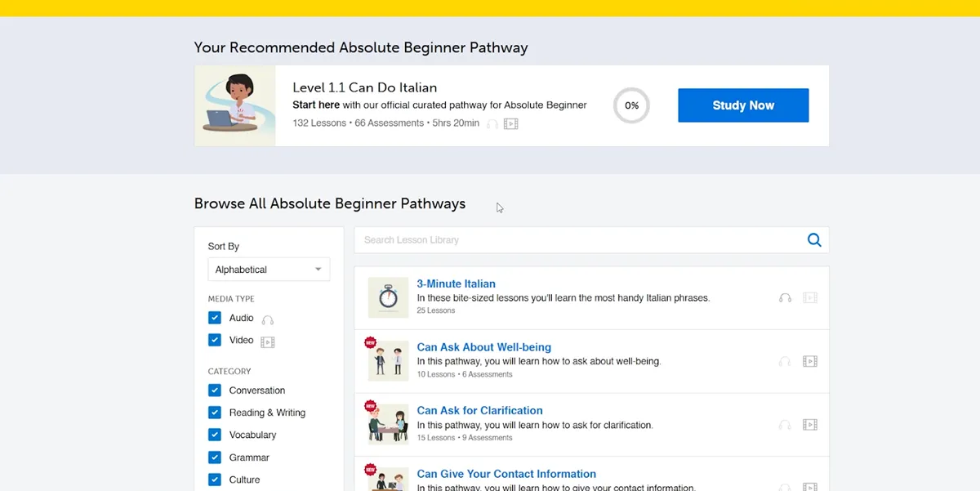View the 0% progress circle indicator
Screen dimensions: 980x491
(631, 105)
